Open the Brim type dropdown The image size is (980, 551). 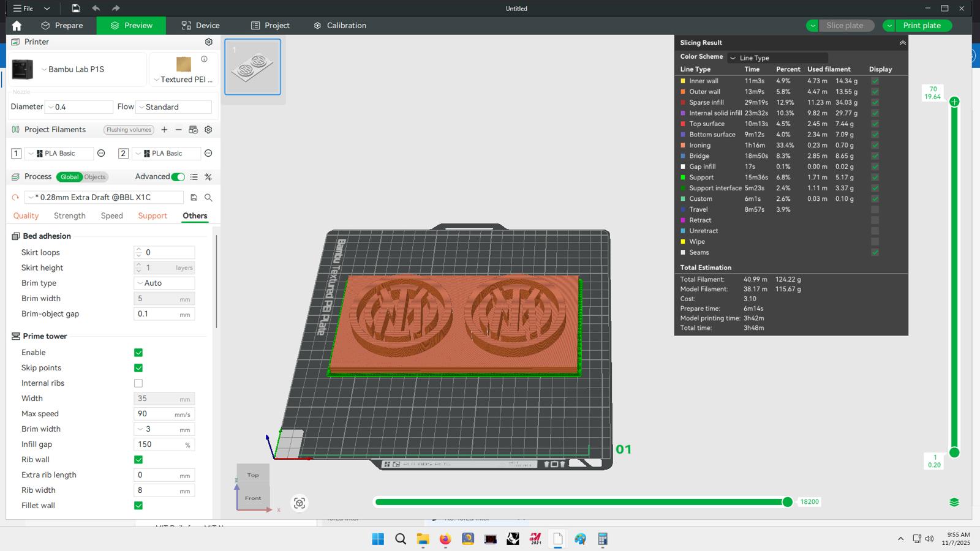(164, 283)
